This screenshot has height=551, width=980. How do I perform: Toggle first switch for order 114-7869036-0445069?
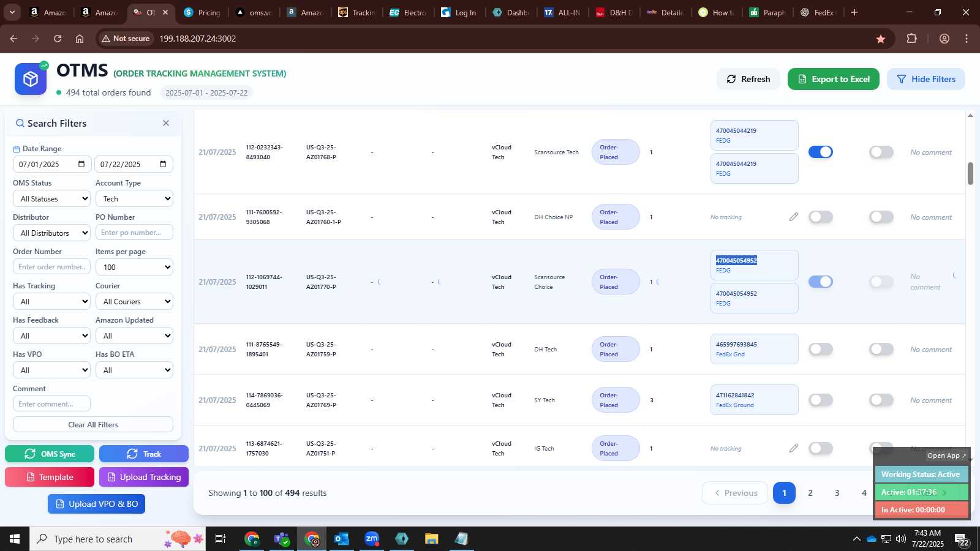821,400
